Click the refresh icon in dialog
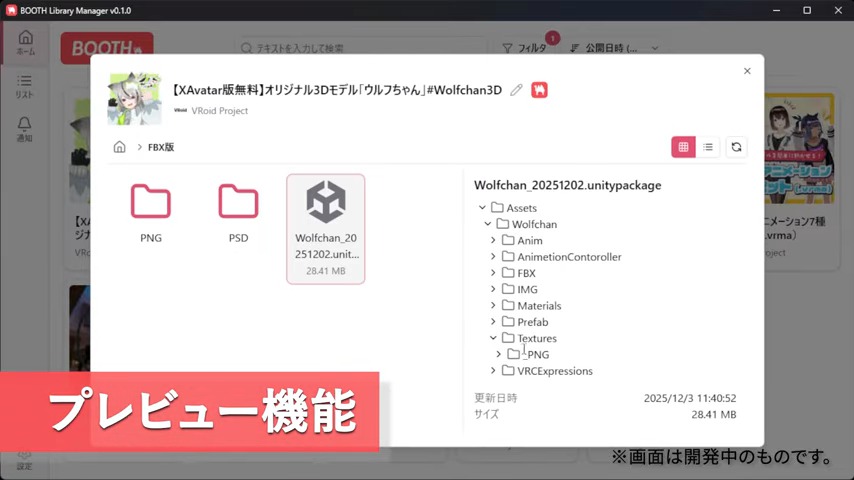The image size is (854, 480). (737, 147)
